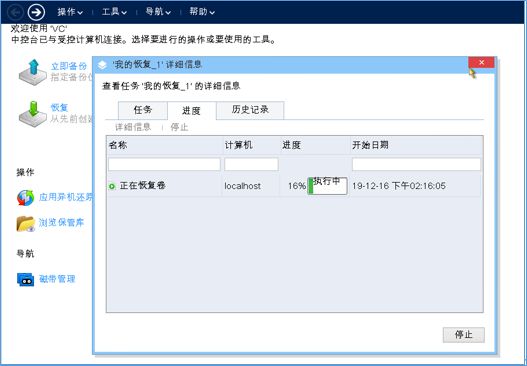Switch to the 任务 tab
Image resolution: width=527 pixels, height=366 pixels.
(x=143, y=110)
